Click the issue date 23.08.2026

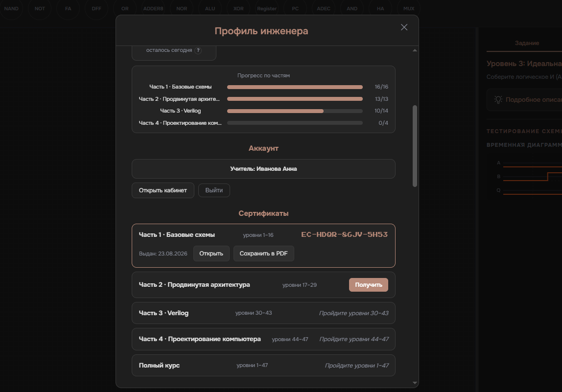click(x=172, y=254)
